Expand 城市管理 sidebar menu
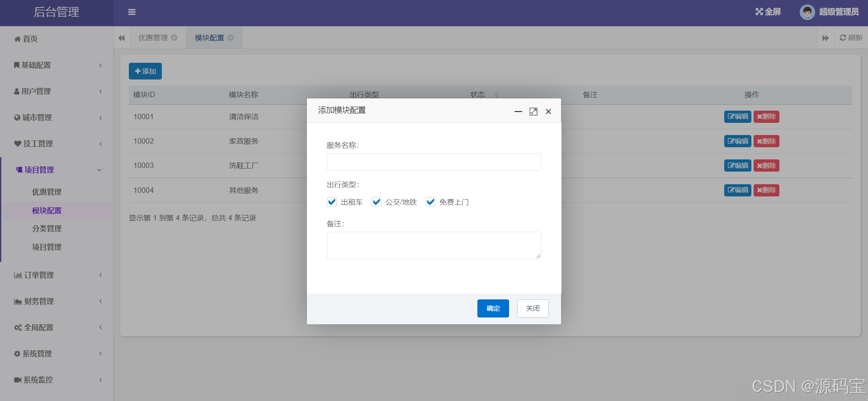Image resolution: width=868 pixels, height=401 pixels. pyautogui.click(x=57, y=117)
